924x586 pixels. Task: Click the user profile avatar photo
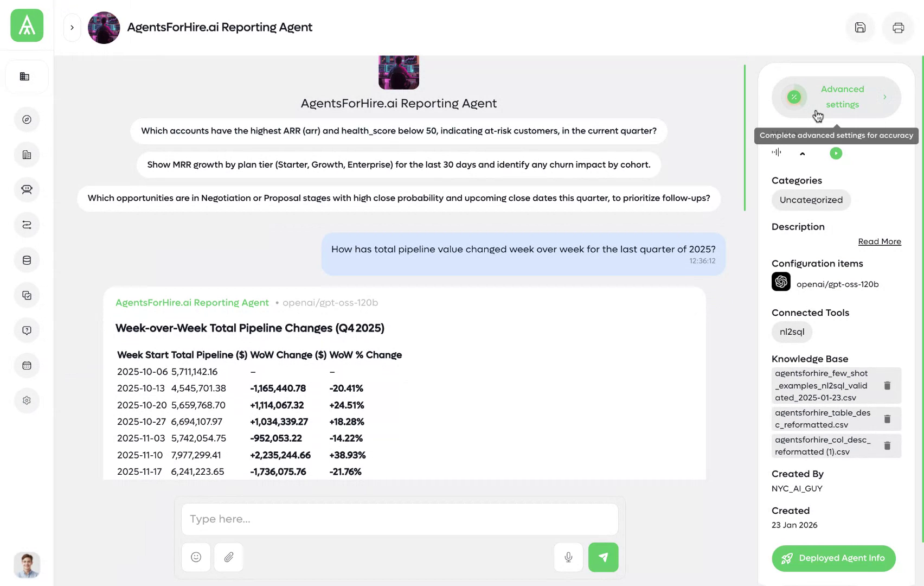point(27,565)
